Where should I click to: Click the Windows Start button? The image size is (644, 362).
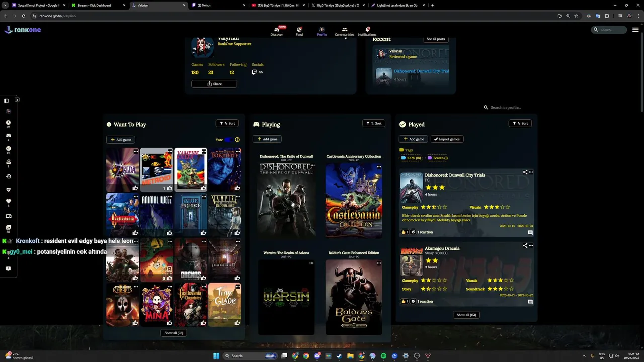pyautogui.click(x=216, y=356)
